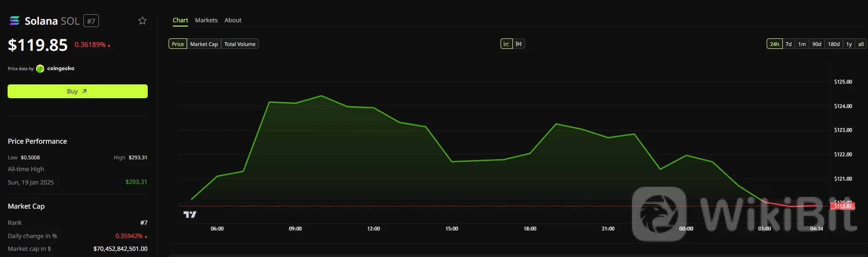Add Solana to favorites with star icon
This screenshot has width=868, height=257.
(142, 20)
